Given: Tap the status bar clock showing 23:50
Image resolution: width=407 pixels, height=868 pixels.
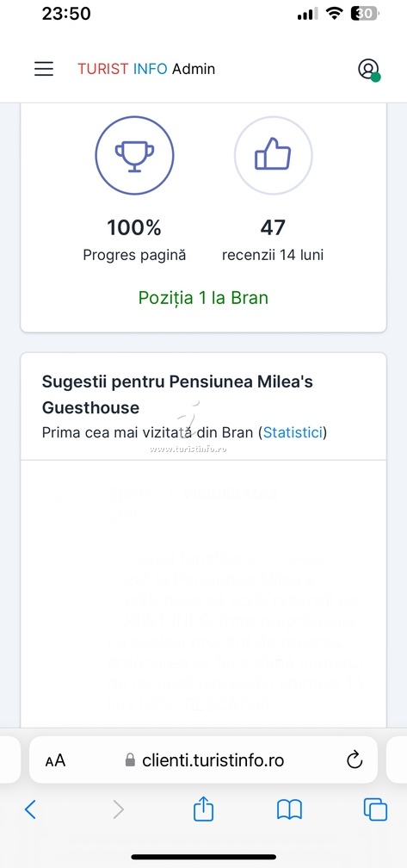Looking at the screenshot, I should pyautogui.click(x=66, y=14).
